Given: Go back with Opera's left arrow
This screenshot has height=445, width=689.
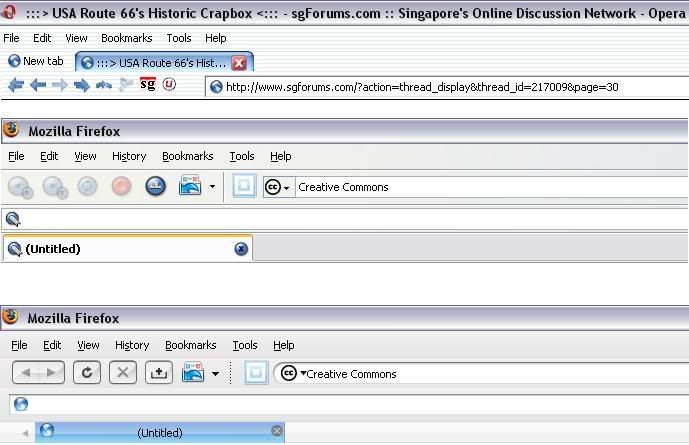Looking at the screenshot, I should point(38,84).
